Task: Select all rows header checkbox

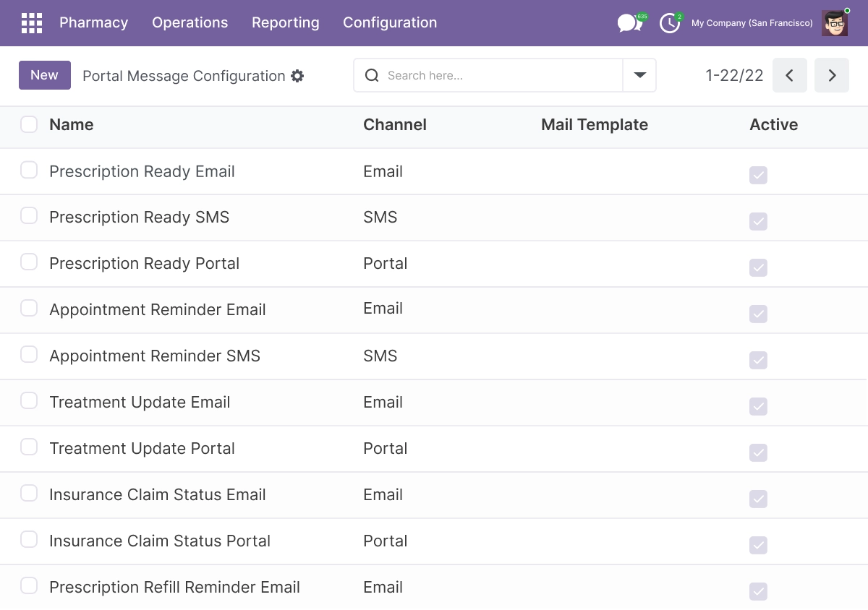Action: point(29,124)
